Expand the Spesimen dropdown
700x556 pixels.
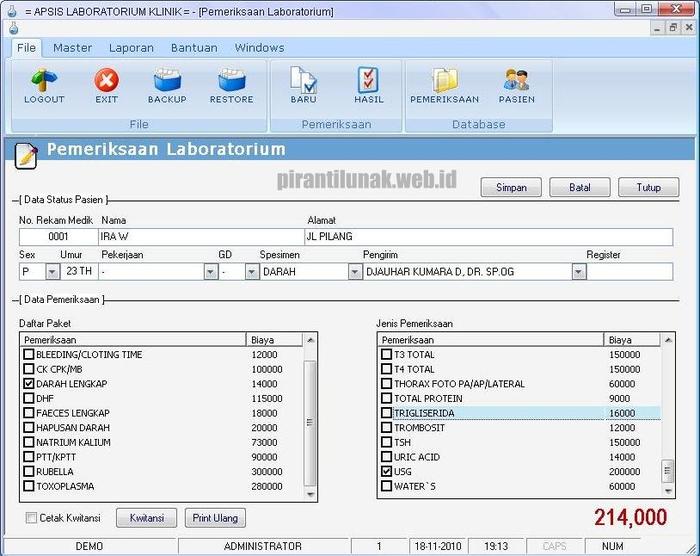pos(354,272)
